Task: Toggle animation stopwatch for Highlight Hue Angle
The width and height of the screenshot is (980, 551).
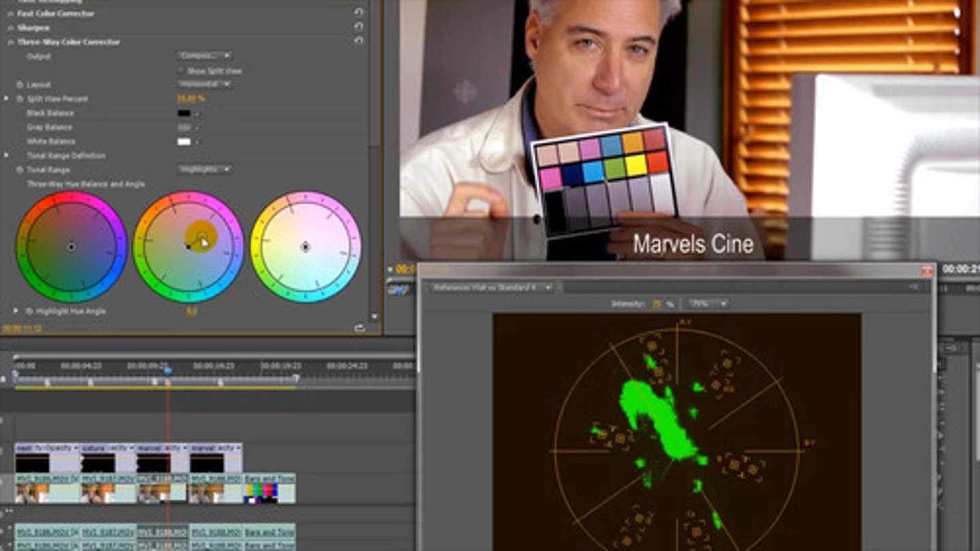Action: point(29,311)
